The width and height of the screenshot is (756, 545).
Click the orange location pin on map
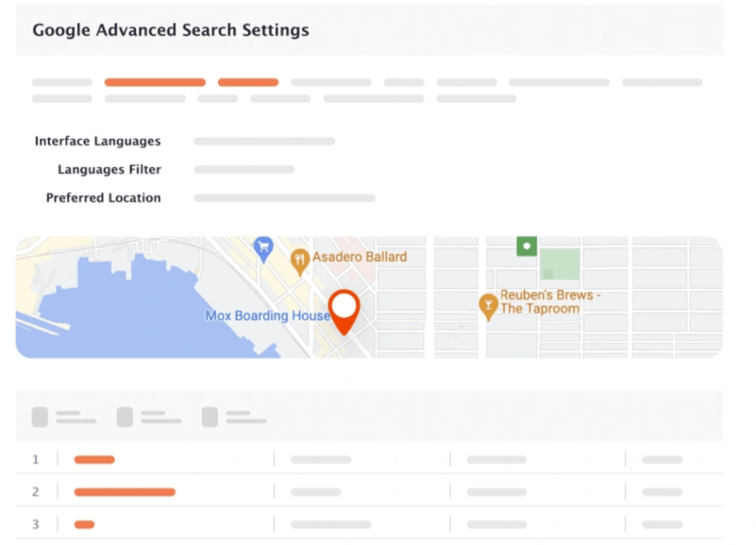point(344,311)
